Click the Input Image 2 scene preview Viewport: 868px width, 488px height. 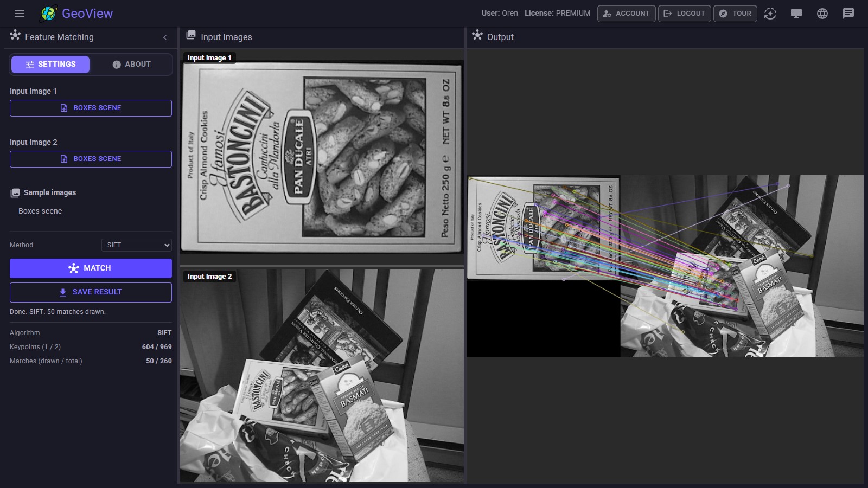[322, 375]
